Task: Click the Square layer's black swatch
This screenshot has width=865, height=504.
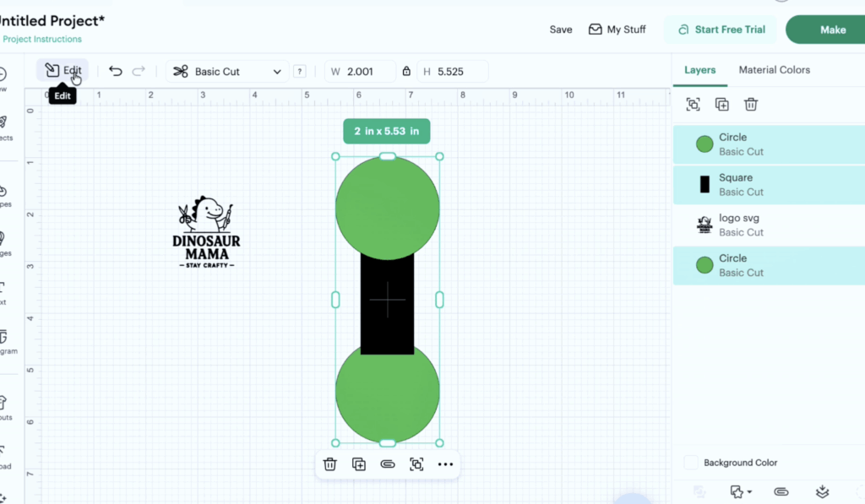Action: [705, 184]
